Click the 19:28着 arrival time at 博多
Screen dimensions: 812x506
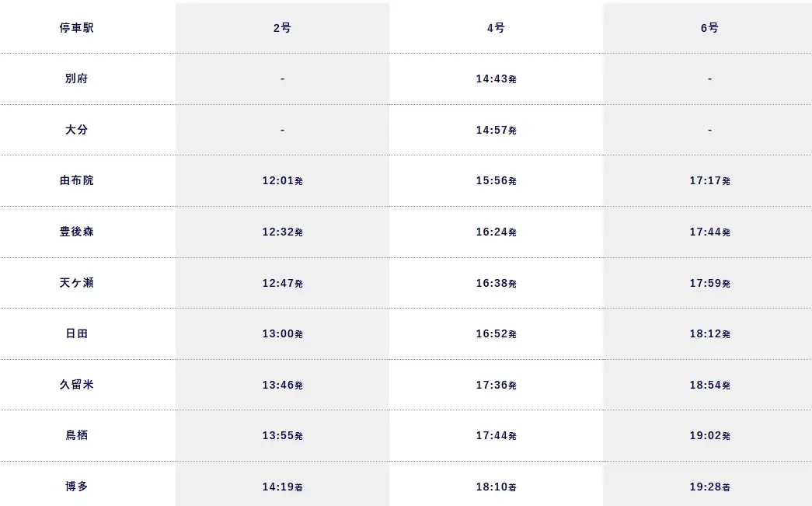709,487
